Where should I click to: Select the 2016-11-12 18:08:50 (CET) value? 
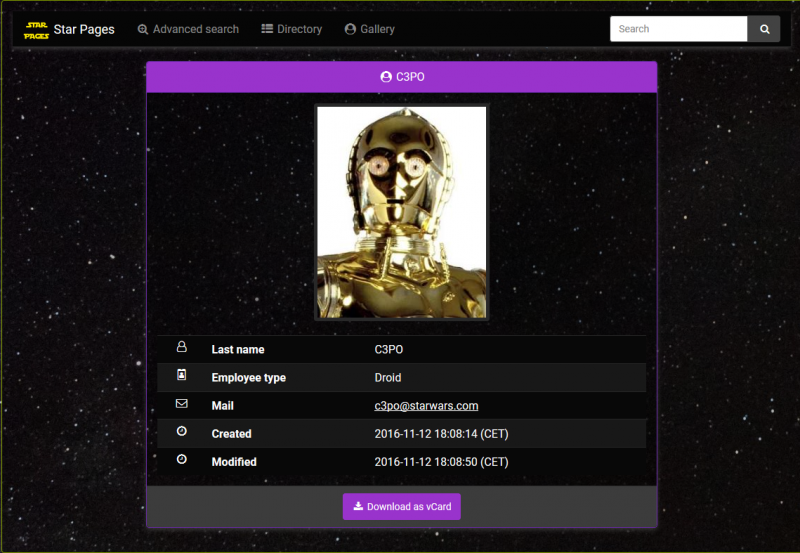click(x=441, y=462)
